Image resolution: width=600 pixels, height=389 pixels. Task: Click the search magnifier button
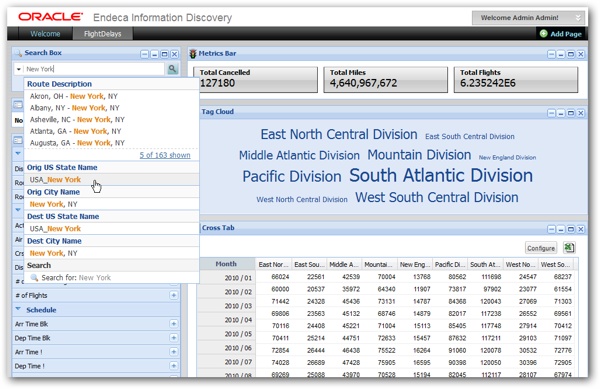173,69
